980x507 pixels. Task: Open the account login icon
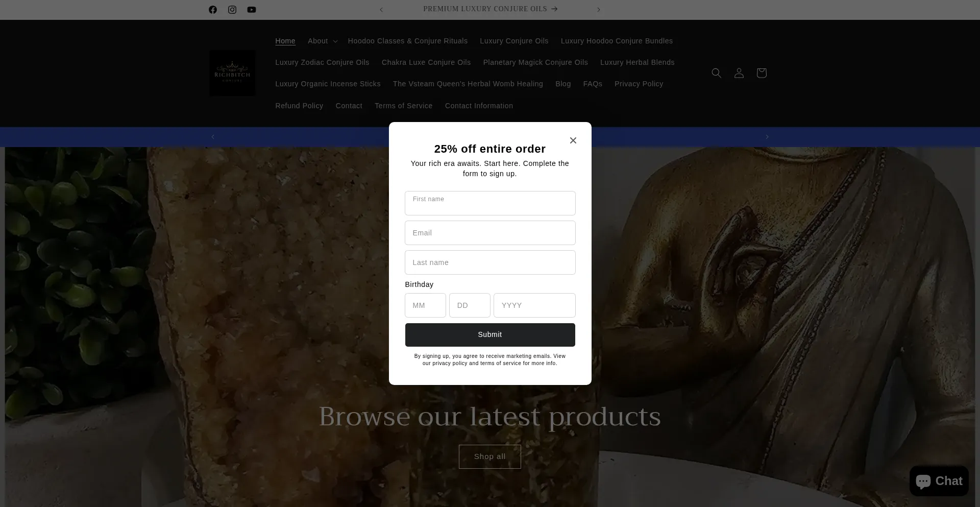coord(739,73)
